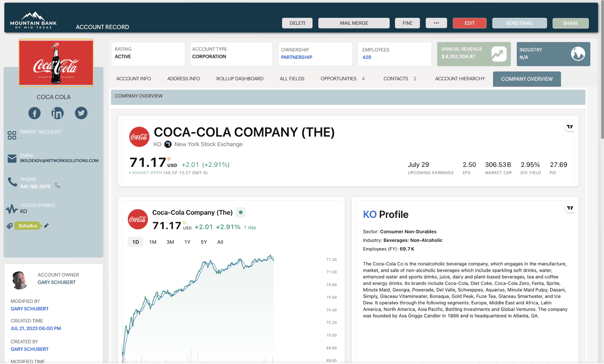The image size is (604, 364).
Task: Select the 5Y chart range
Action: pos(204,242)
